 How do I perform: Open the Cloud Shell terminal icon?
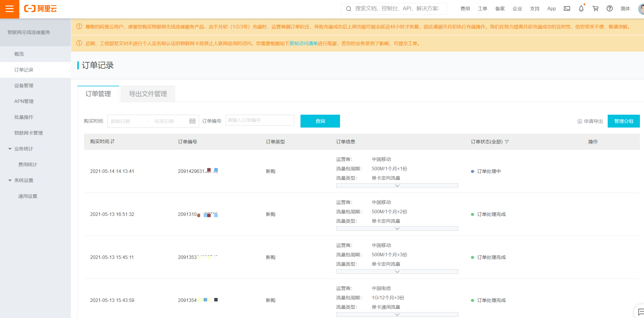[567, 8]
